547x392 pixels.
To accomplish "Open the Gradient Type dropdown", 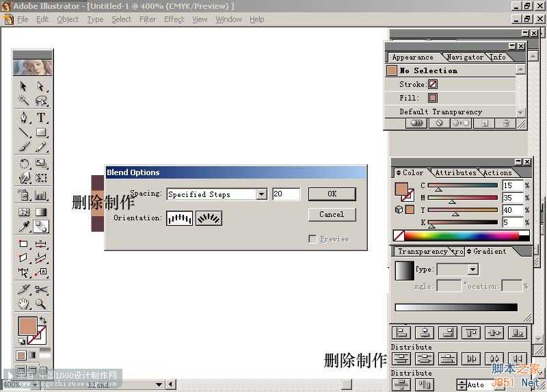I will tap(472, 269).
